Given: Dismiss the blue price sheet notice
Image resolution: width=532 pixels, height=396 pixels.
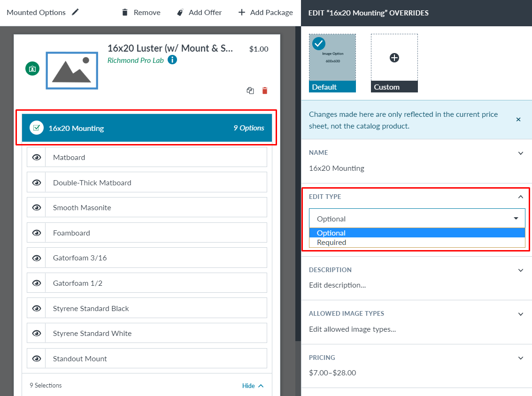Looking at the screenshot, I should [x=518, y=120].
